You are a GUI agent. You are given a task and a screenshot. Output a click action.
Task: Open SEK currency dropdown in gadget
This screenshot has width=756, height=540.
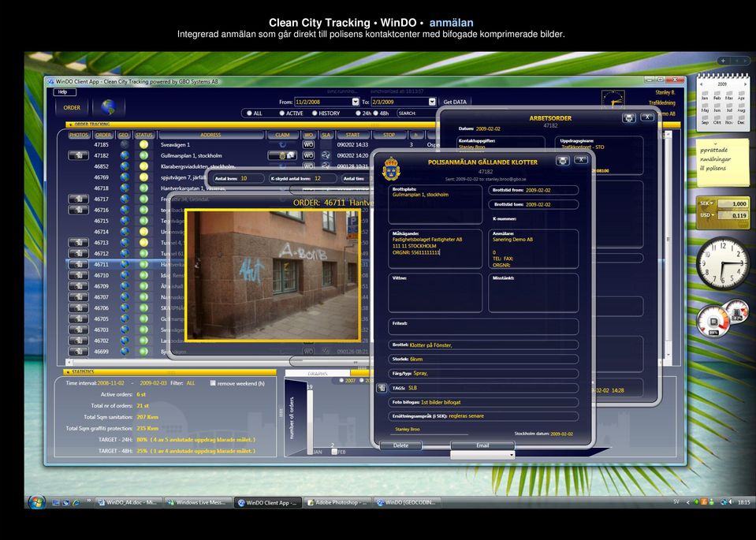[707, 203]
